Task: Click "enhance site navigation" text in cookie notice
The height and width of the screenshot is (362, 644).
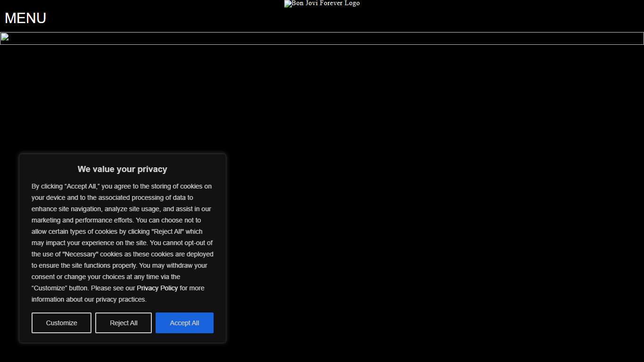Action: coord(66,209)
